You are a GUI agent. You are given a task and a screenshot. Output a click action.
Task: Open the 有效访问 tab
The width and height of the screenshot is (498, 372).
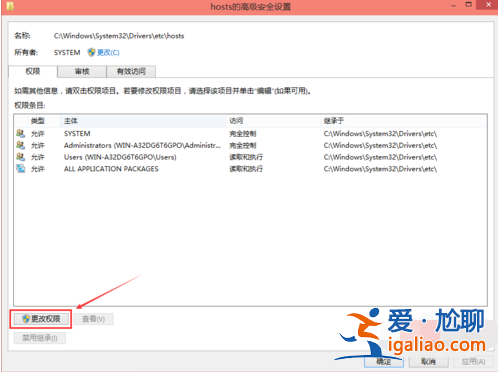click(x=131, y=71)
